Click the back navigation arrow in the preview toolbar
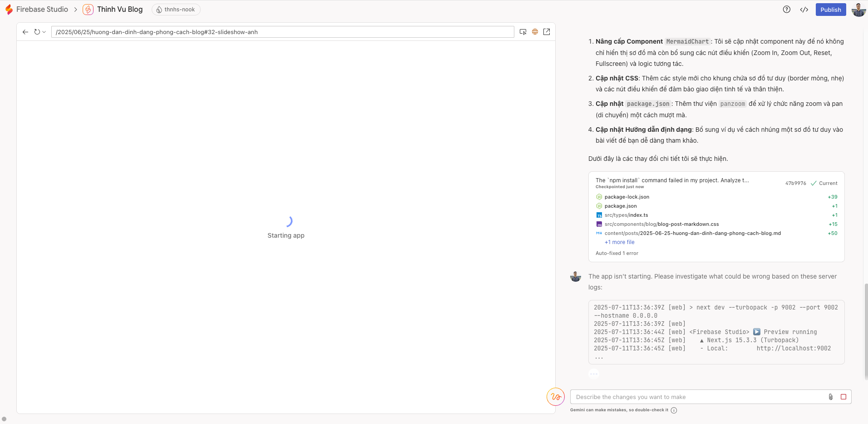The width and height of the screenshot is (868, 424). point(25,32)
